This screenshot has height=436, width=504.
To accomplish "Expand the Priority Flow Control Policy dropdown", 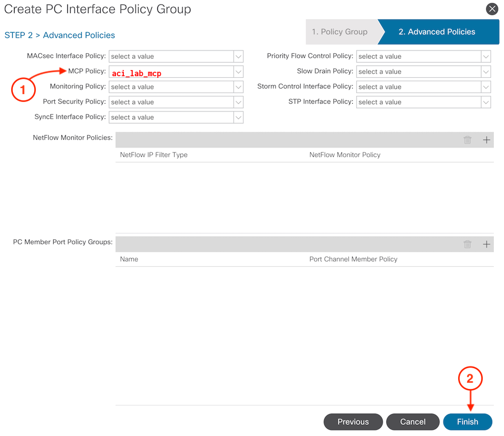I will [486, 57].
